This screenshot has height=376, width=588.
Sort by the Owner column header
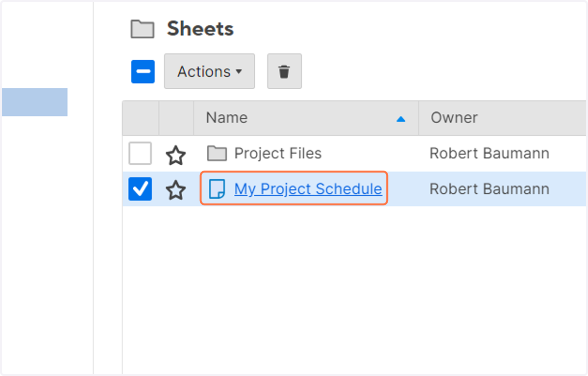coord(502,118)
